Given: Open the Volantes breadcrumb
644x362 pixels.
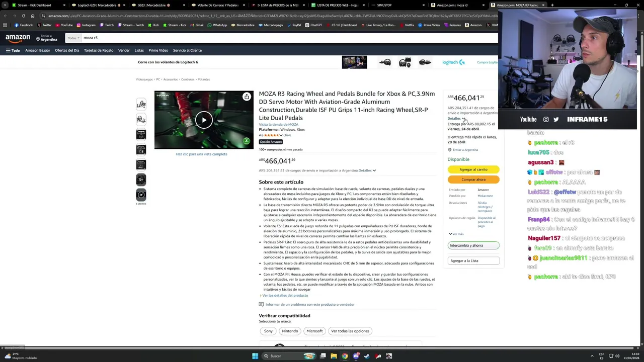Looking at the screenshot, I should click(x=204, y=79).
